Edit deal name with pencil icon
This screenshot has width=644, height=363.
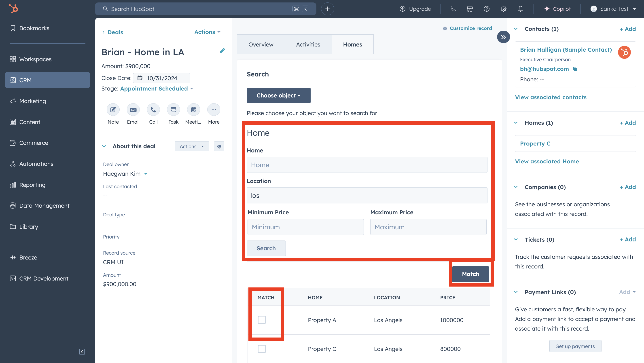(x=222, y=51)
